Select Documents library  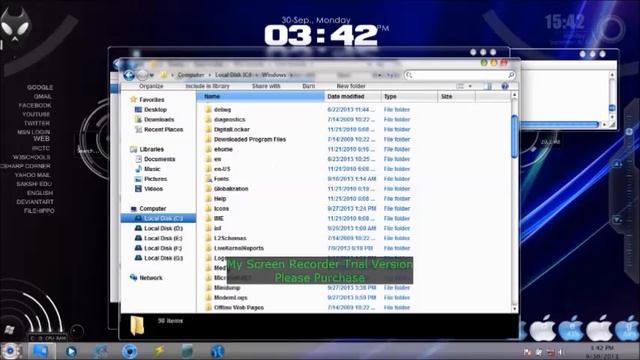pos(159,159)
